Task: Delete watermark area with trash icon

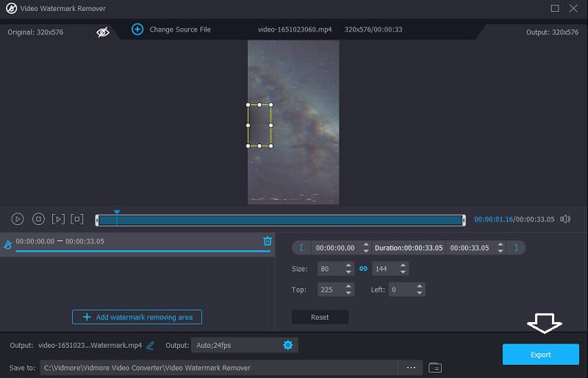Action: 268,241
